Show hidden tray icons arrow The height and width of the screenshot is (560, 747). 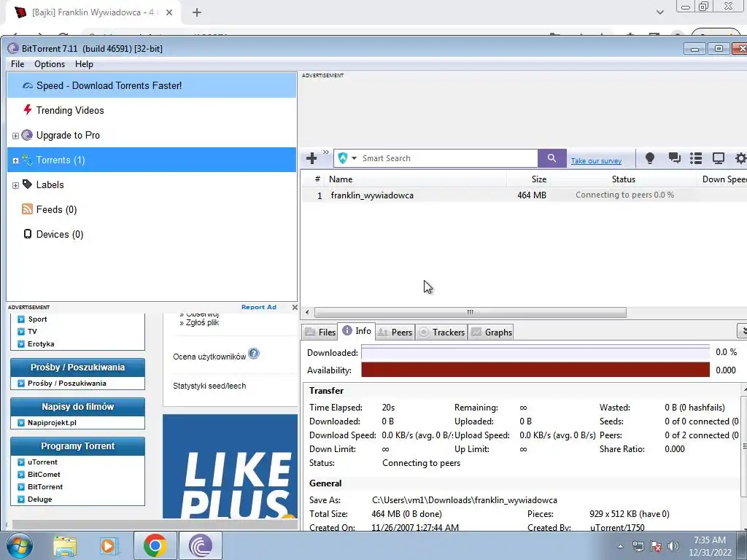click(620, 546)
